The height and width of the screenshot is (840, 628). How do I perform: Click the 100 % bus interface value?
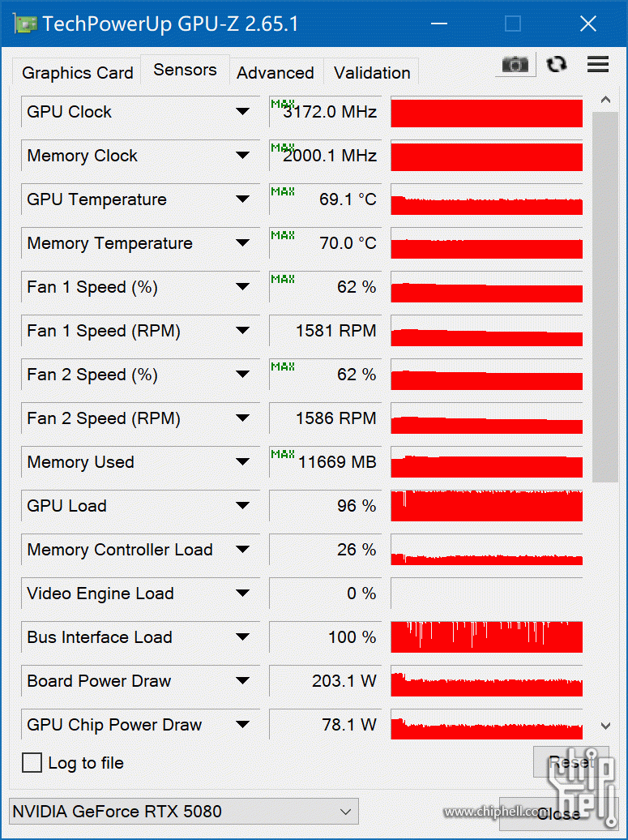point(352,637)
